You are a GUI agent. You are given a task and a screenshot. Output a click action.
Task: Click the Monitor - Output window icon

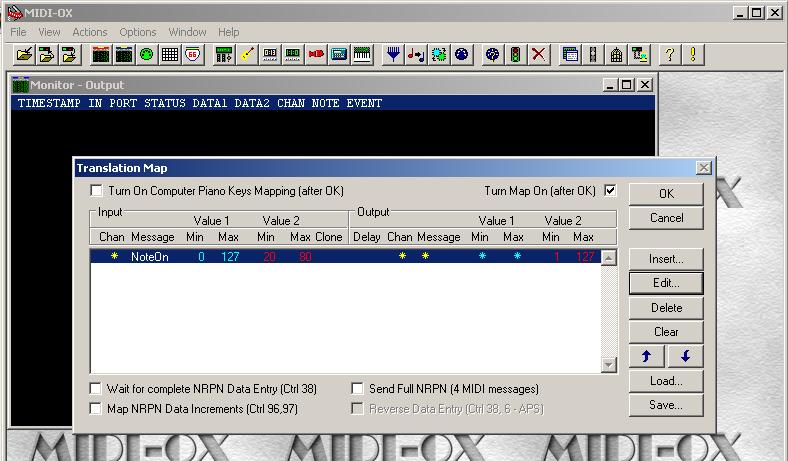tap(20, 85)
